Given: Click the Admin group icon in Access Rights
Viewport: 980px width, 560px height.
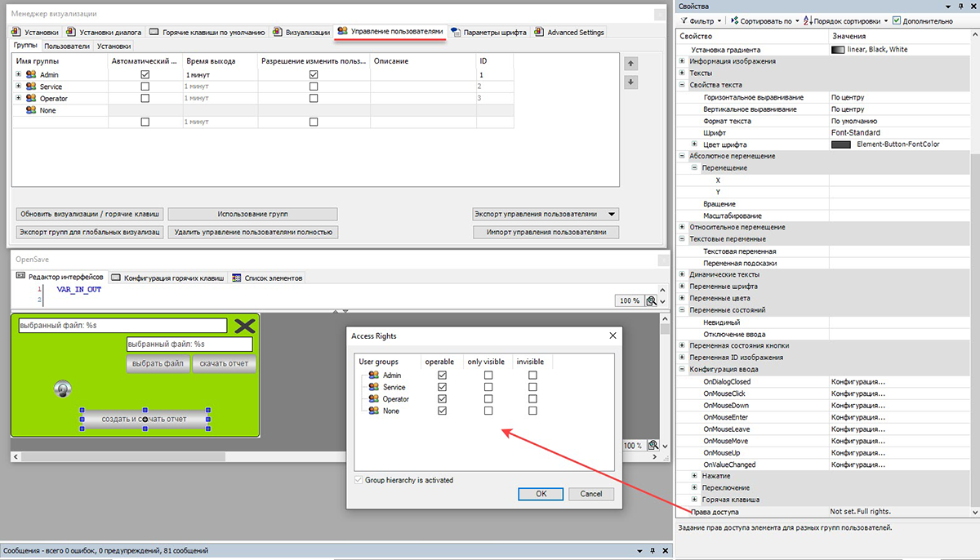Looking at the screenshot, I should tap(374, 376).
